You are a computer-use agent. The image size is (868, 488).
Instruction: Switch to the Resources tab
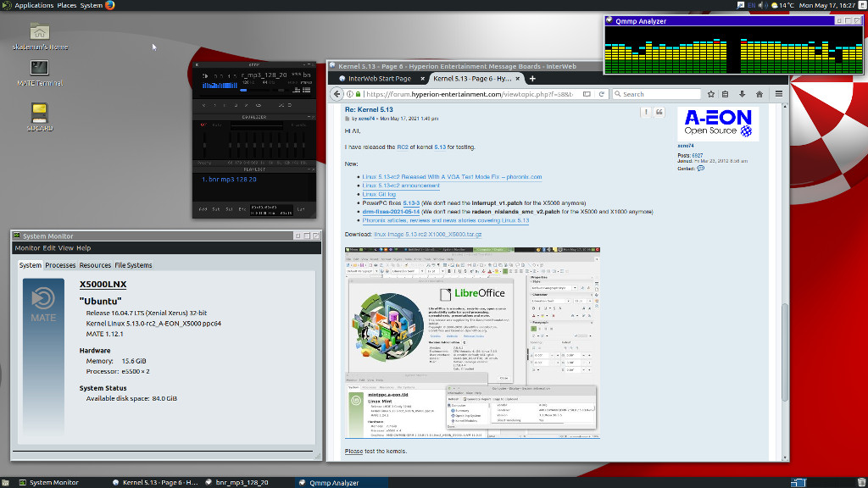[95, 265]
